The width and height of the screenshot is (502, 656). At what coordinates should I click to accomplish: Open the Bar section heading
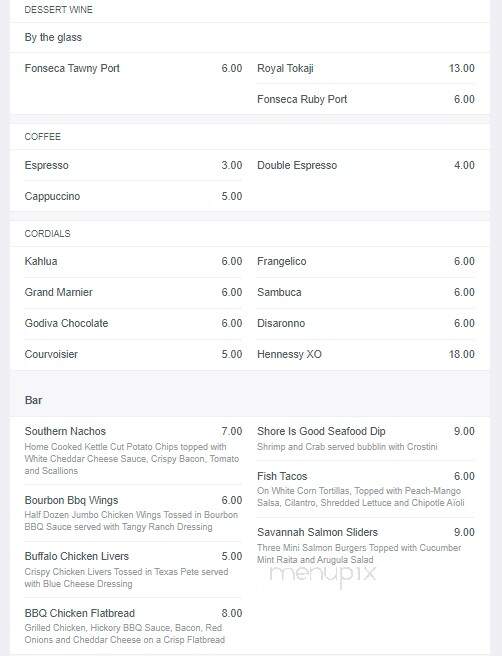(x=33, y=400)
